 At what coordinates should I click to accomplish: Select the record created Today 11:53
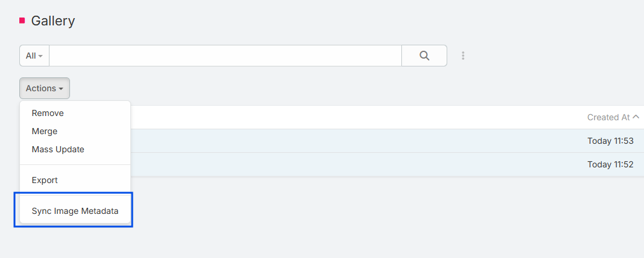pyautogui.click(x=362, y=141)
